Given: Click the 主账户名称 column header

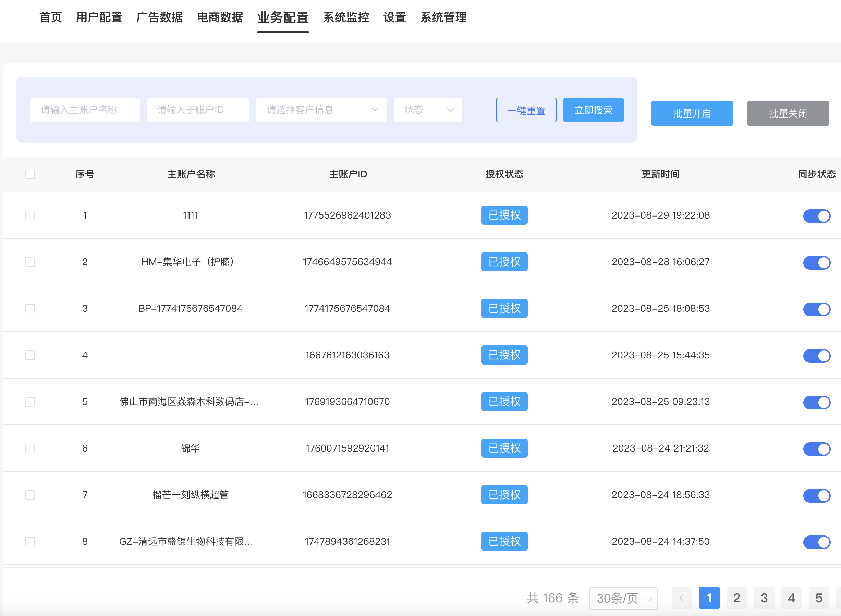Looking at the screenshot, I should pyautogui.click(x=191, y=174).
